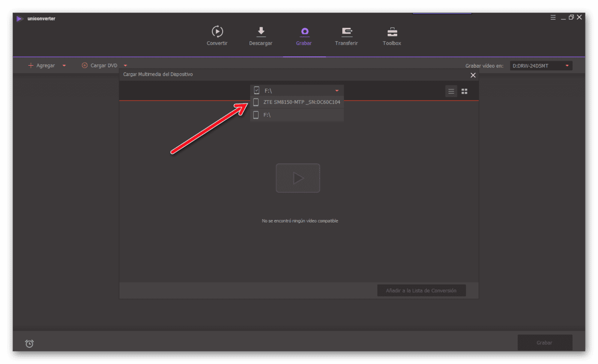Open the D:DRW-24D5MT burner dropdown
This screenshot has width=598, height=364.
click(x=541, y=66)
